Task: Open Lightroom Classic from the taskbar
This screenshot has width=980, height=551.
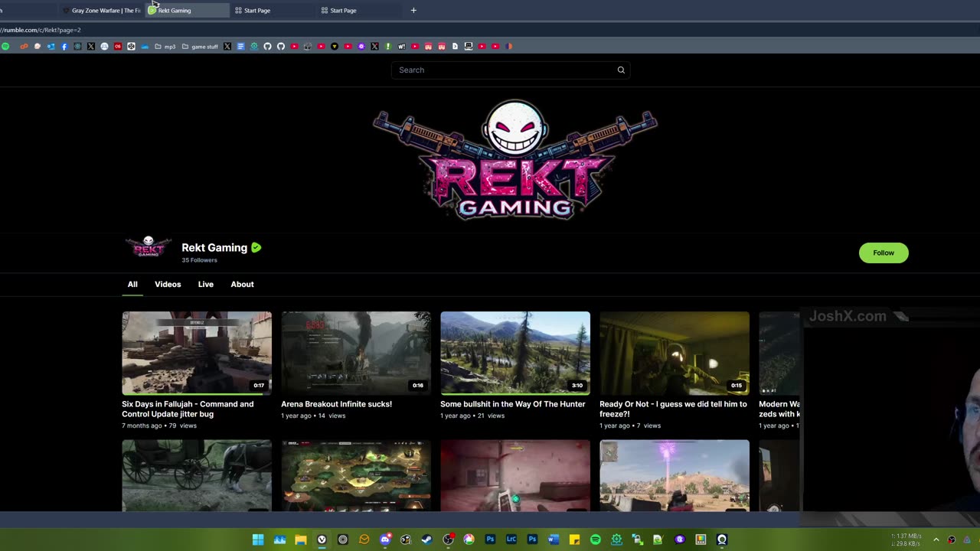Action: pos(511,540)
